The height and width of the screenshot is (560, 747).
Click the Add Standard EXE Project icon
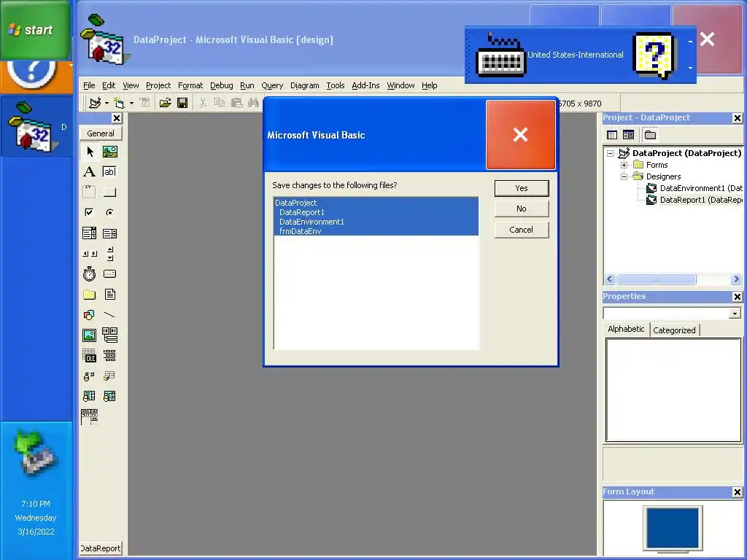(x=95, y=103)
